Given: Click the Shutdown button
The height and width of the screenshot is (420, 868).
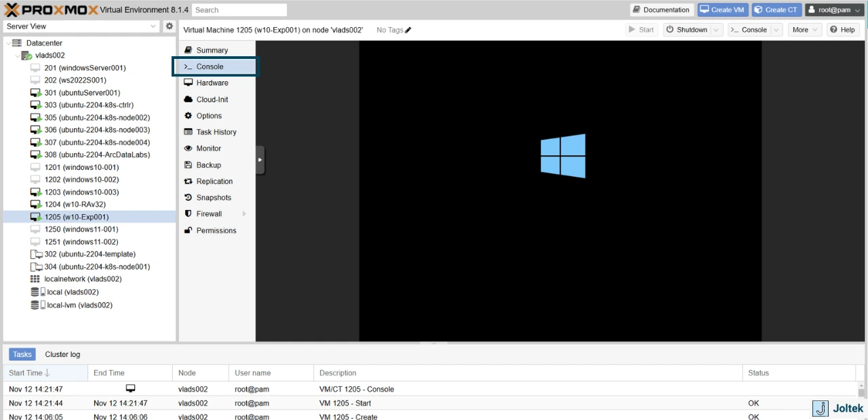Looking at the screenshot, I should pos(686,30).
